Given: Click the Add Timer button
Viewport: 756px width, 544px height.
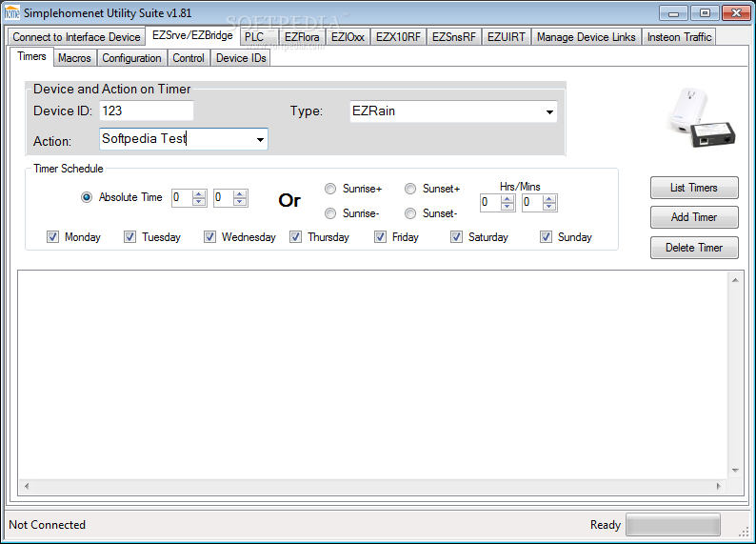Looking at the screenshot, I should 694,217.
